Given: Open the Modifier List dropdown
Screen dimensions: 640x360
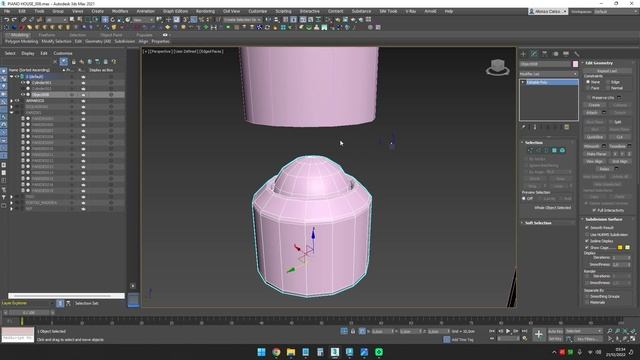Looking at the screenshot, I should tap(549, 74).
